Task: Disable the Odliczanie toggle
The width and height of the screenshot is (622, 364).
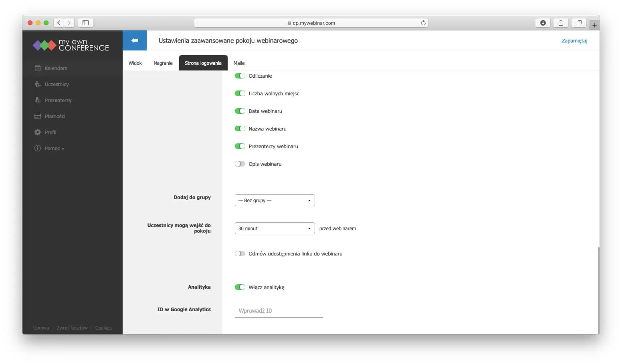Action: pos(240,76)
